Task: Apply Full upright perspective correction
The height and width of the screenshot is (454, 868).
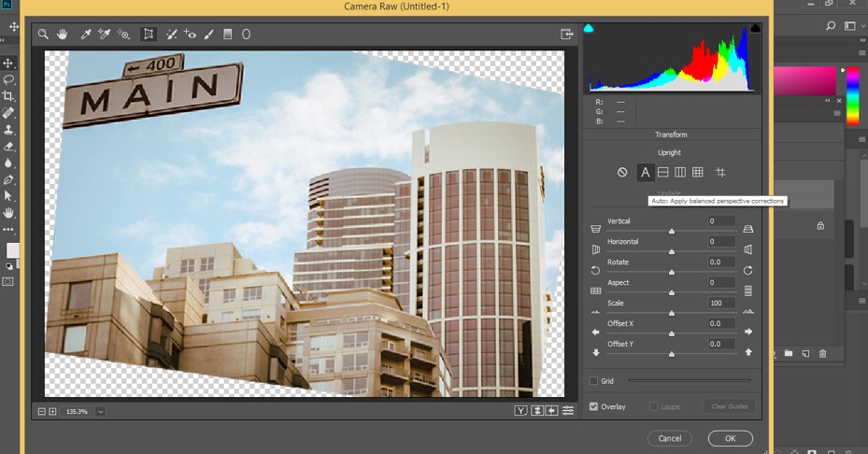Action: click(x=698, y=173)
